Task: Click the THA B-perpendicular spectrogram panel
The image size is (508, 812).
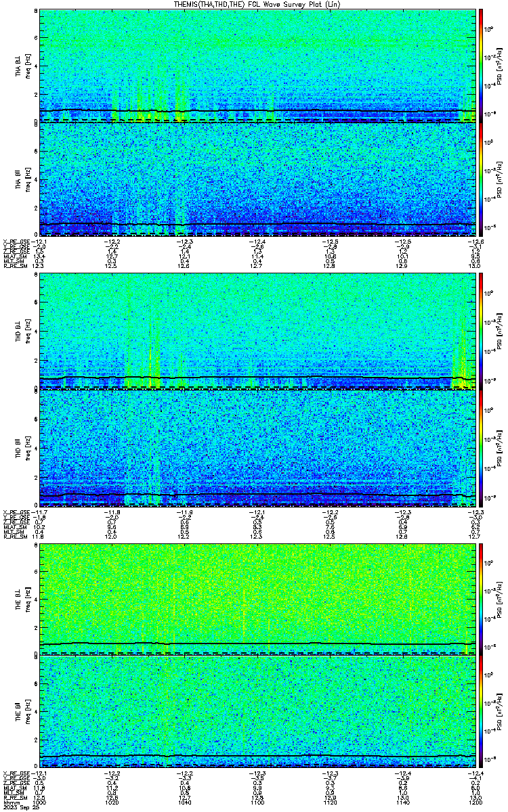Action: point(258,66)
